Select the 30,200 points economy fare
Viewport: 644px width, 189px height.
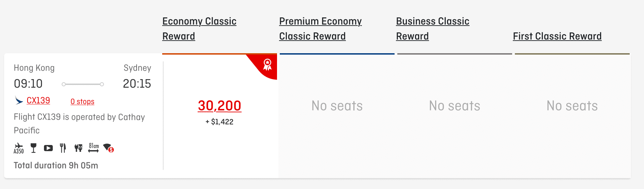219,106
